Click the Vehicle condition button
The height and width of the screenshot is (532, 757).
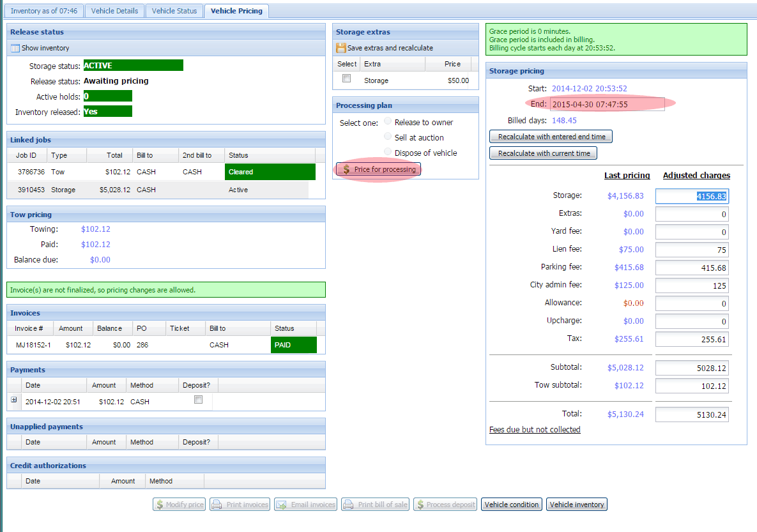point(512,505)
